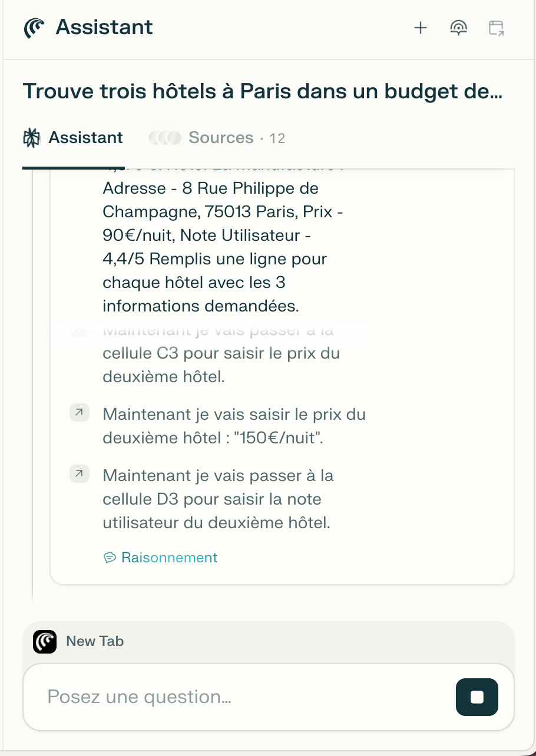Click the "Posez une question…" input field
This screenshot has height=756, width=536.
click(247, 697)
